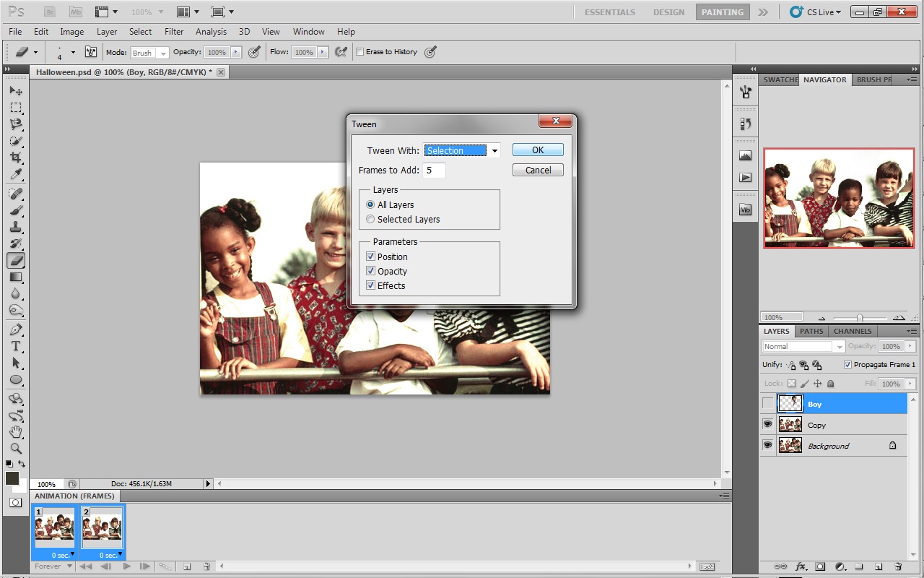Cancel the Tween dialog
Screen dimensions: 924x578
[538, 171]
